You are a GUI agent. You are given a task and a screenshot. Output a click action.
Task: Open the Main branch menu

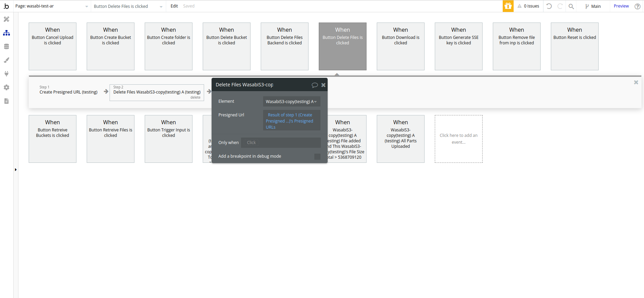(593, 6)
